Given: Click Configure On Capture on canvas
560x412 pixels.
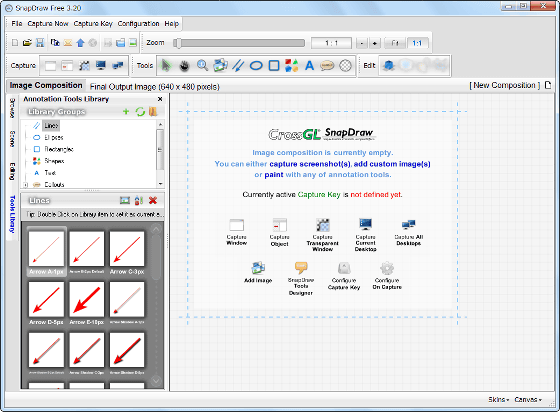Looking at the screenshot, I should (x=387, y=276).
